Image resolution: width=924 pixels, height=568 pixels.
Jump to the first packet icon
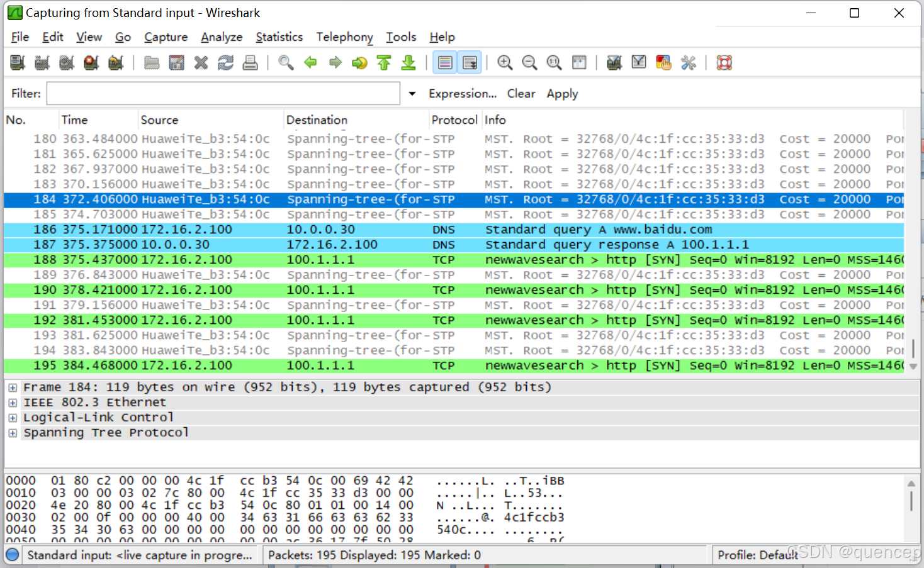point(384,62)
